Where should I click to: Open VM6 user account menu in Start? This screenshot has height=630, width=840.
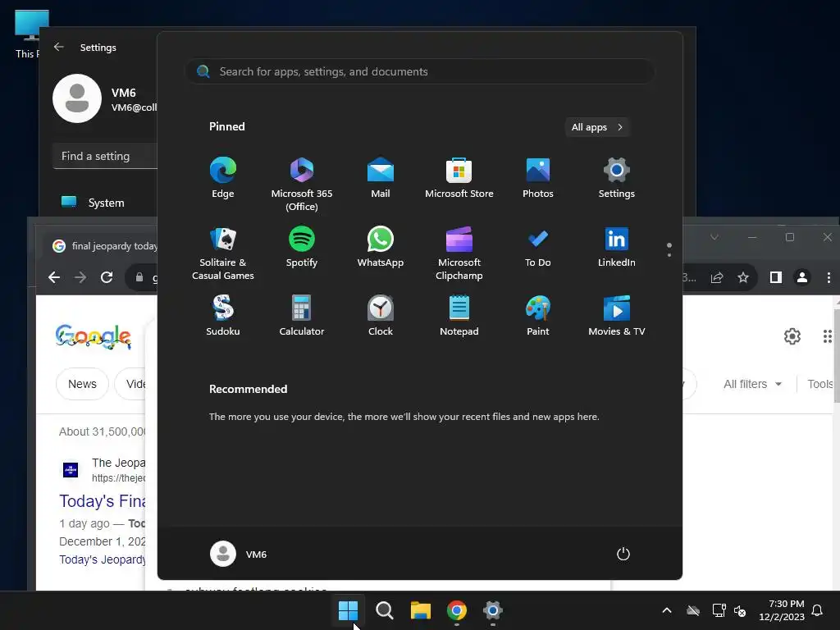pyautogui.click(x=239, y=554)
